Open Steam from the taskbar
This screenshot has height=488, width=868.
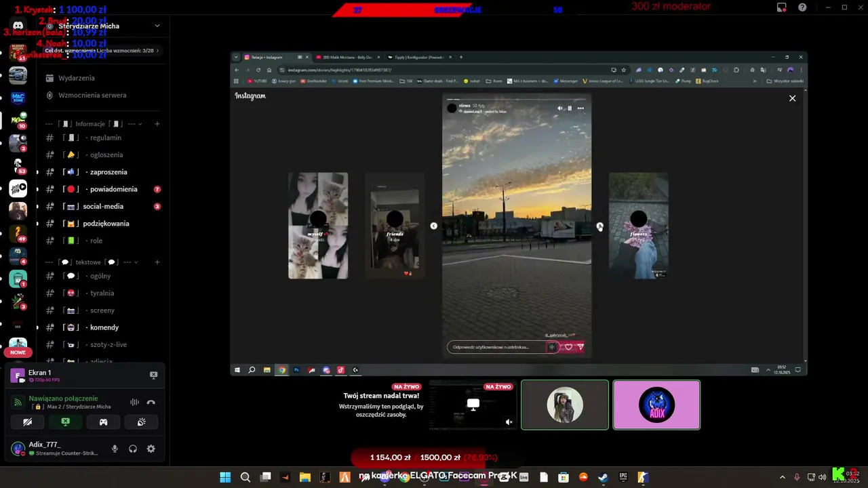click(x=603, y=477)
